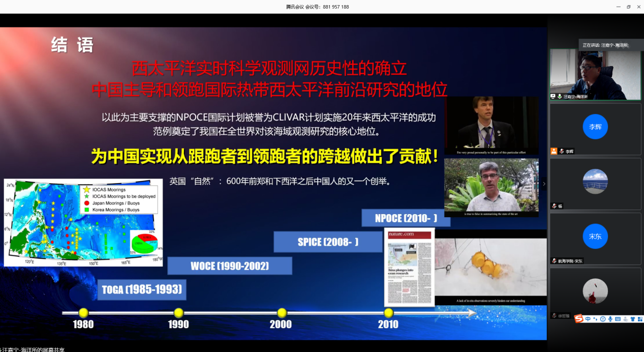Select the 宋东 participant avatar
This screenshot has width=644, height=352.
(595, 237)
